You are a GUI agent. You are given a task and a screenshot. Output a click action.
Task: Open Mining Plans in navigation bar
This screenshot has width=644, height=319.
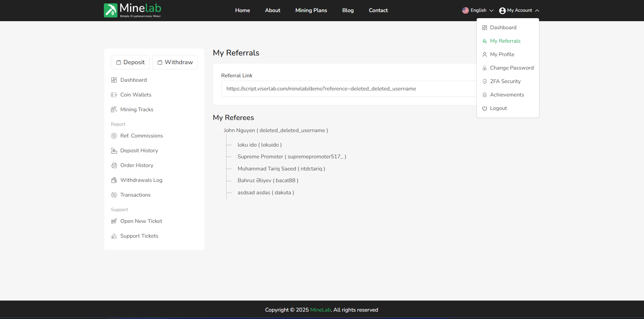coord(311,10)
